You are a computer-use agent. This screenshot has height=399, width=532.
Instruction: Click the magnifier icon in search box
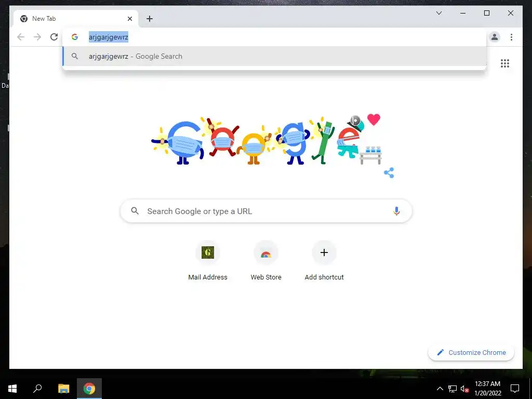pos(135,211)
